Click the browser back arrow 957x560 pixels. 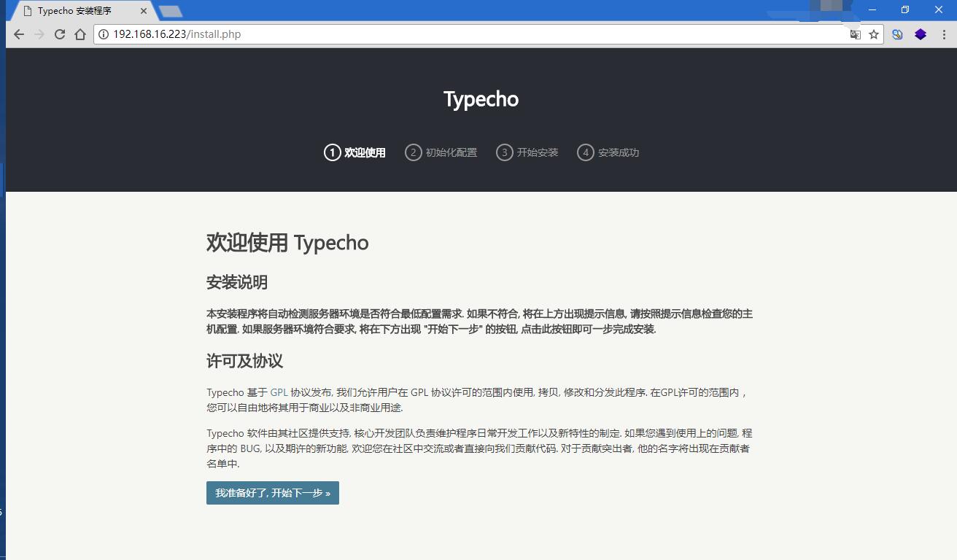[19, 34]
